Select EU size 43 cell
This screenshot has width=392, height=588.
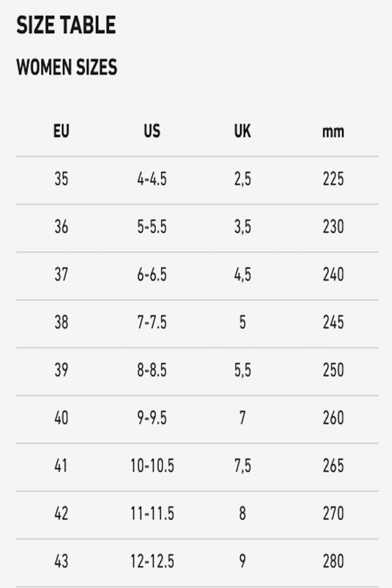[x=61, y=561]
